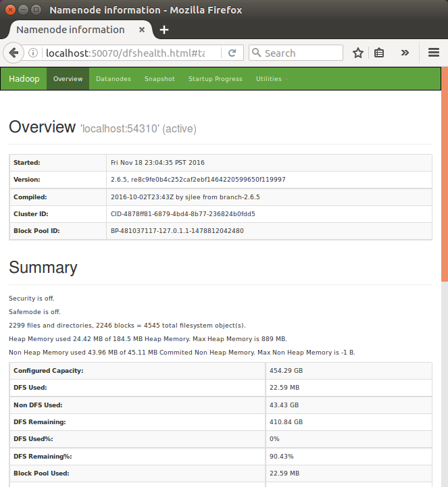Select the Compiled value '2016-10-02T23:43Z by sjlee'
Viewport: 448px width, 487px height.
(x=185, y=197)
